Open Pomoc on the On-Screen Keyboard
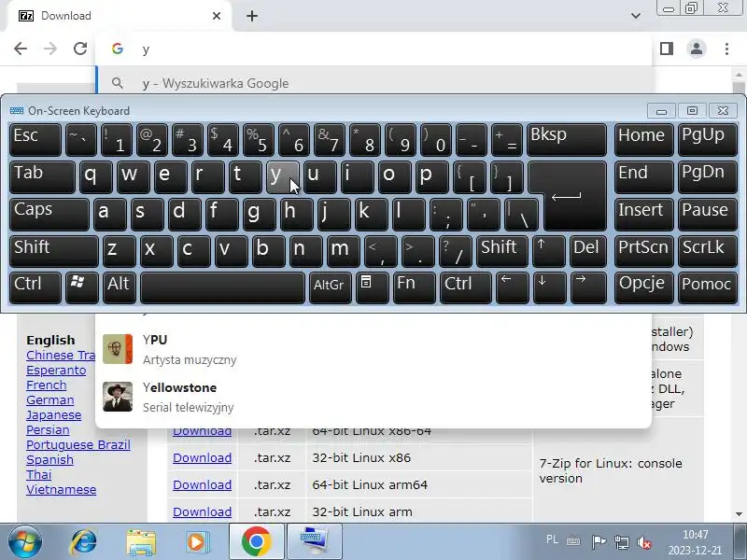This screenshot has width=747, height=560. (708, 287)
